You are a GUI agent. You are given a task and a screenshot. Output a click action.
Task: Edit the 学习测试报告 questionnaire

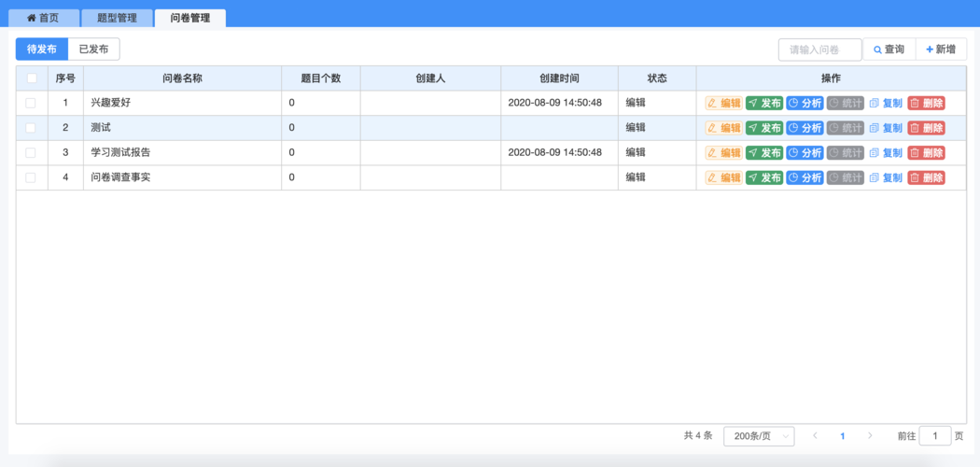tap(723, 152)
